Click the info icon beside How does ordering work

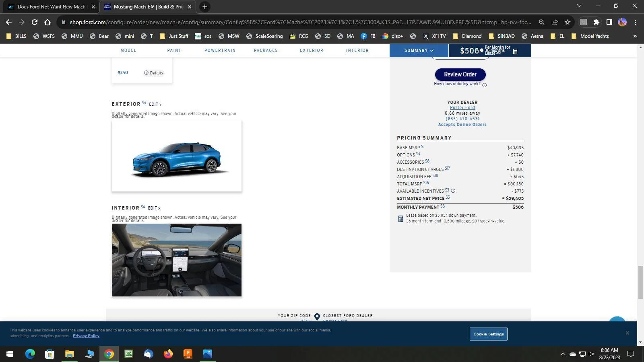pos(485,85)
